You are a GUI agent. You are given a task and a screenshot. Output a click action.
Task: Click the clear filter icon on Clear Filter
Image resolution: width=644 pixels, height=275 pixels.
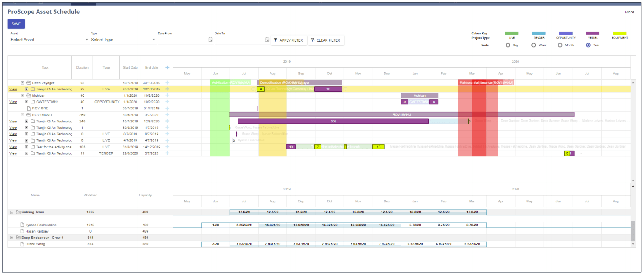tap(312, 40)
